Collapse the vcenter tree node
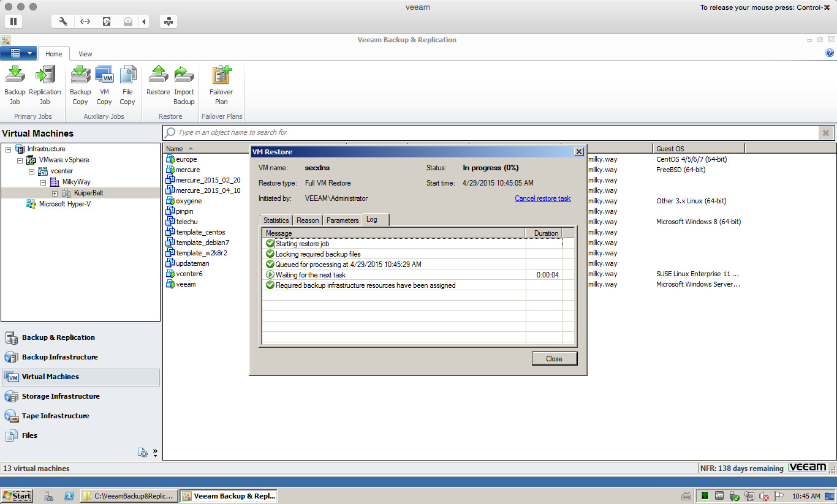 click(x=31, y=171)
